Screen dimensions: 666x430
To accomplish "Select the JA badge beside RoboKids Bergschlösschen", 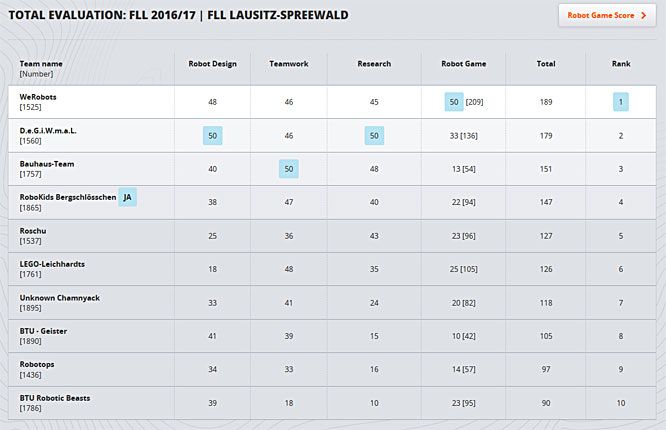I will pos(127,197).
